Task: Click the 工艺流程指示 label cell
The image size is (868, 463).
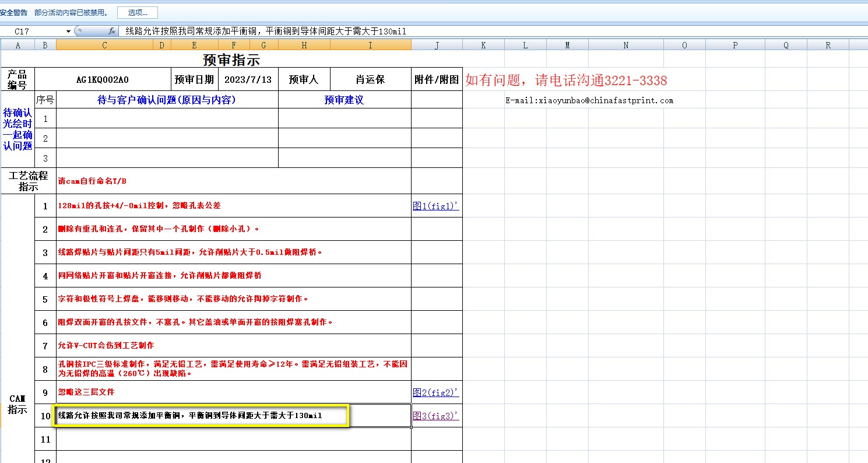Action: (29, 181)
